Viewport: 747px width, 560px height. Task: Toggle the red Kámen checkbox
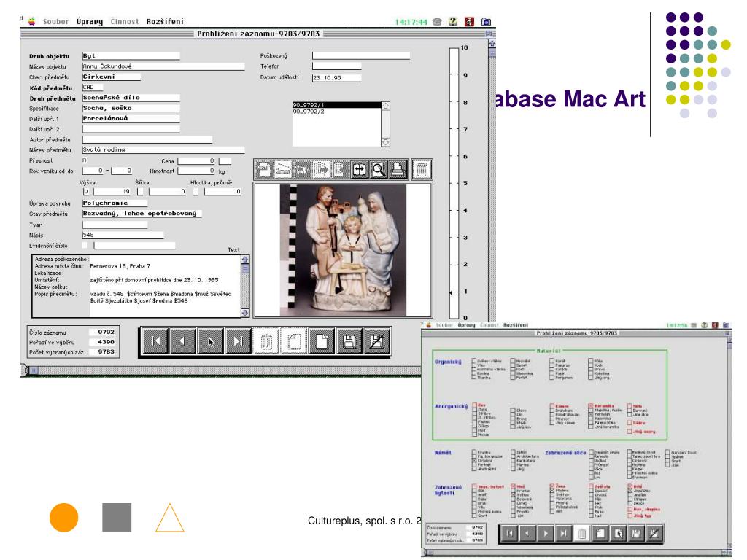click(552, 406)
